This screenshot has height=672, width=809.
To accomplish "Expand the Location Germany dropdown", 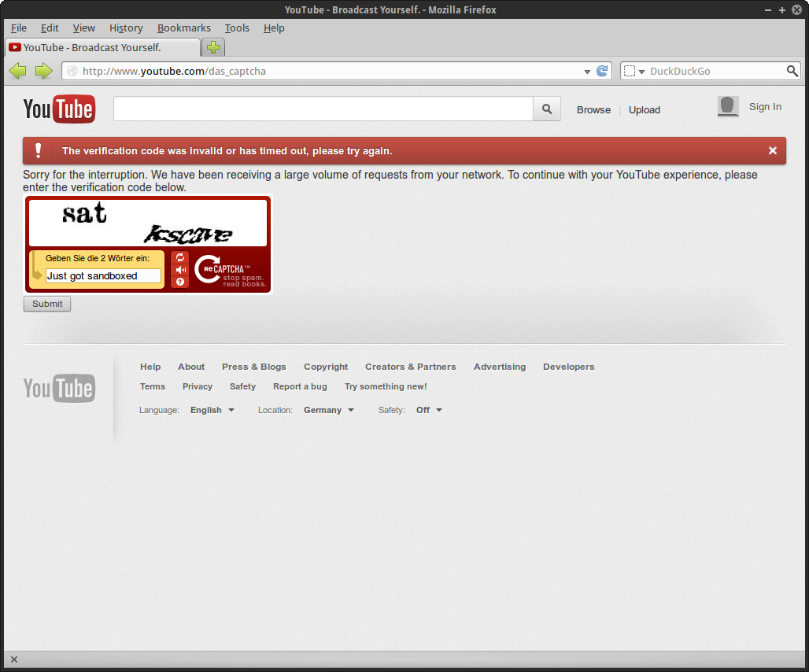I will click(x=329, y=410).
